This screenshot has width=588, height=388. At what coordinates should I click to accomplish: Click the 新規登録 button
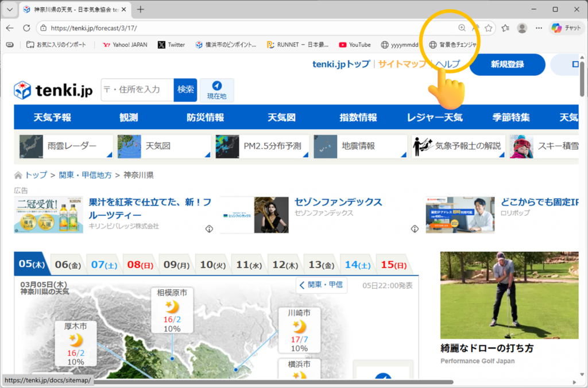(x=506, y=64)
